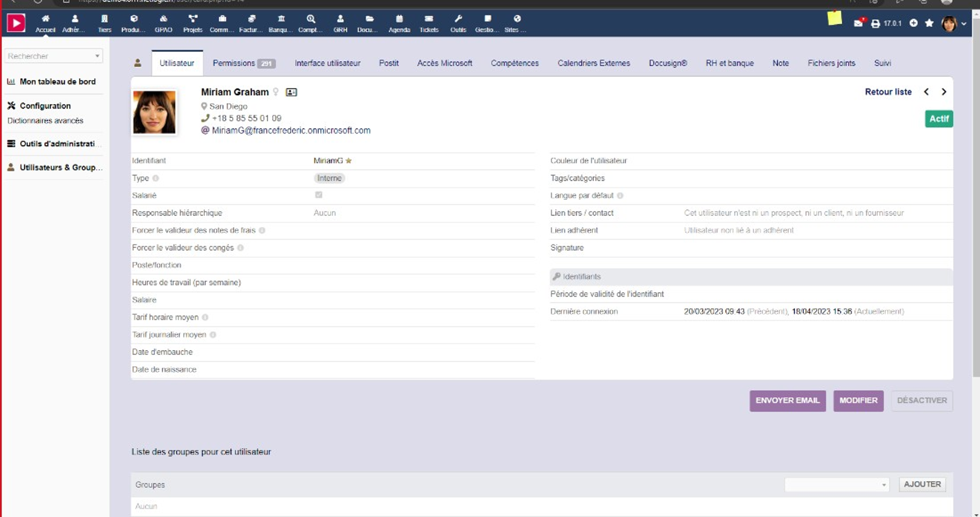Open the Rechercher dropdown in sidebar

53,56
